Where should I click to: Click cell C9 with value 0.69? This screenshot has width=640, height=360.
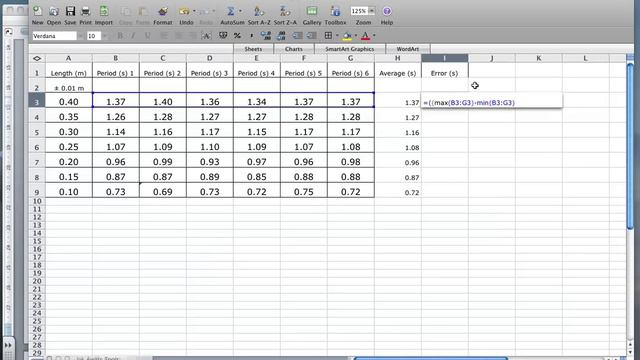(x=163, y=191)
